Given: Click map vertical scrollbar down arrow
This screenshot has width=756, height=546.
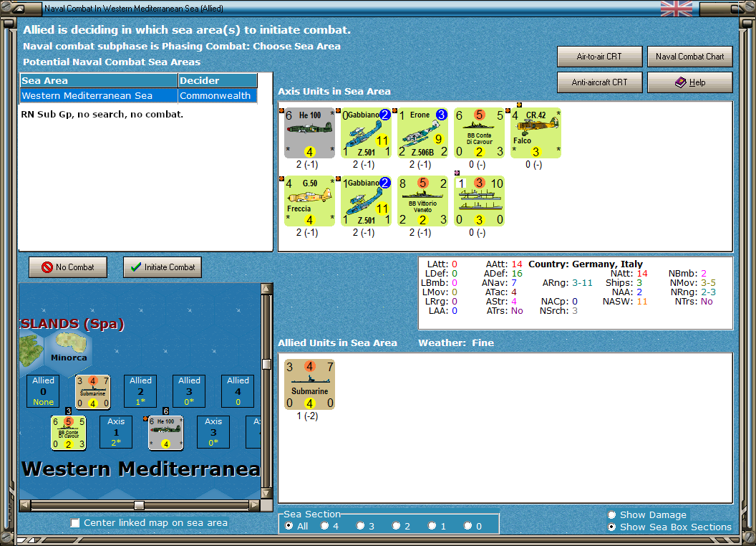Looking at the screenshot, I should point(266,494).
